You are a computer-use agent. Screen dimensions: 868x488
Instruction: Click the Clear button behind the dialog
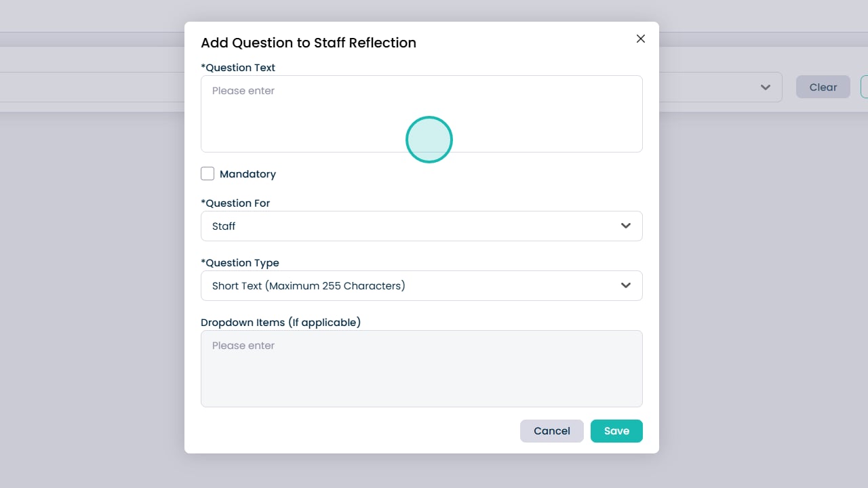click(x=823, y=87)
